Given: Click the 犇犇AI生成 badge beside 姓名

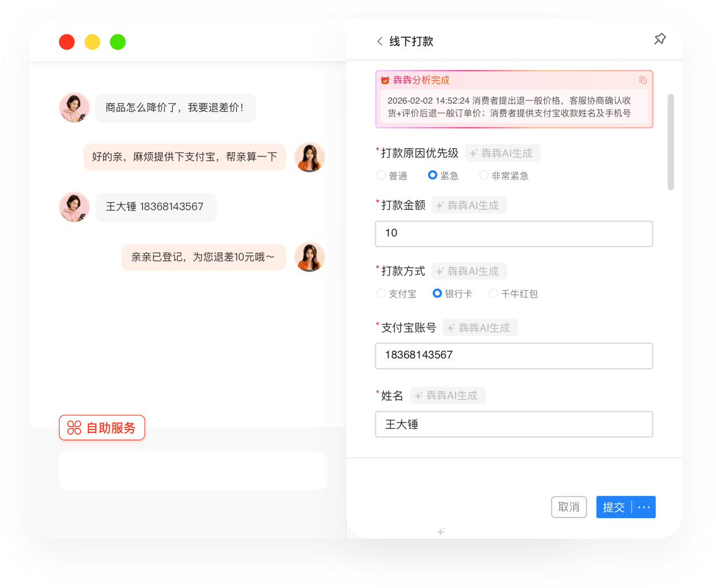Looking at the screenshot, I should click(x=448, y=395).
